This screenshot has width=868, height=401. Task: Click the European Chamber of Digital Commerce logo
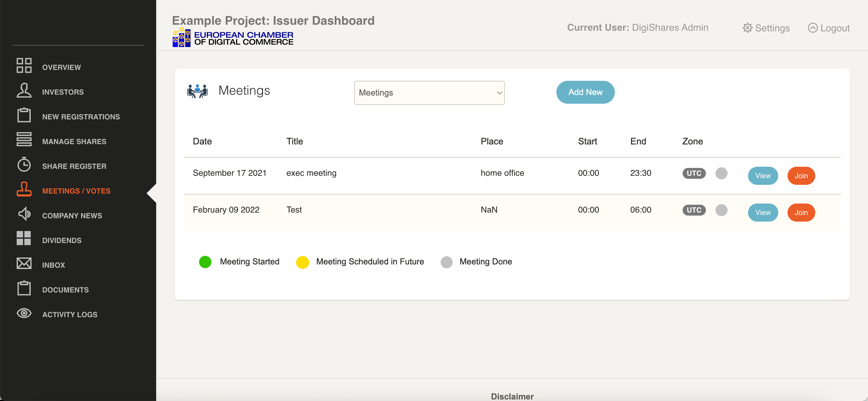[x=233, y=38]
